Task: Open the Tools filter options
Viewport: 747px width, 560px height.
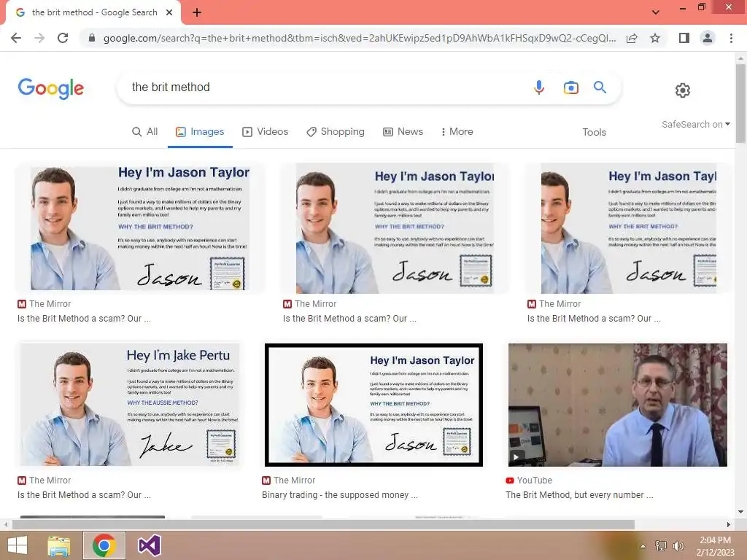Action: coord(594,133)
